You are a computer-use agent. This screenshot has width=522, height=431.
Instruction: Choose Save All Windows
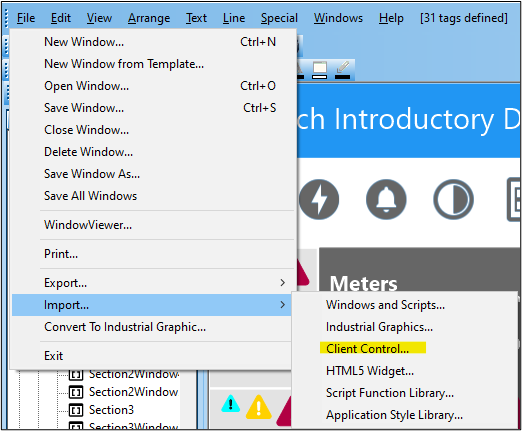pyautogui.click(x=90, y=196)
